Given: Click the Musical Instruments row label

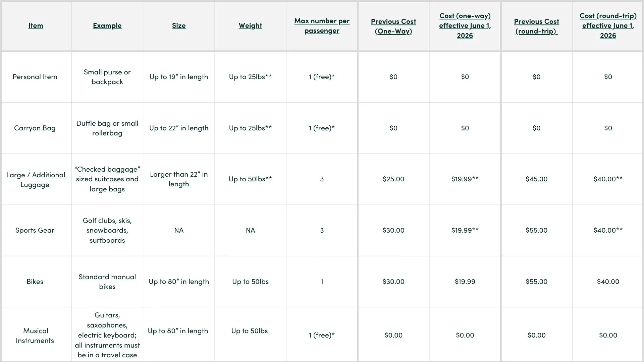Looking at the screenshot, I should (35, 336).
